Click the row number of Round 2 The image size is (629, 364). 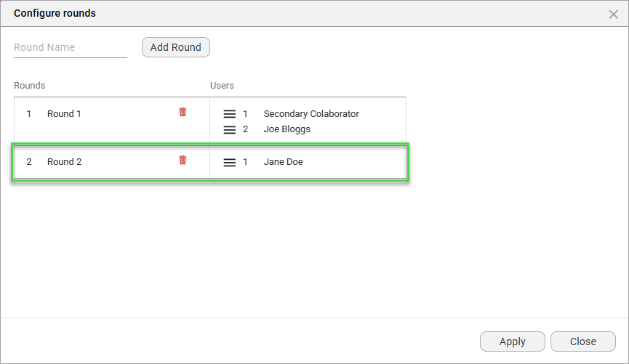pos(29,162)
